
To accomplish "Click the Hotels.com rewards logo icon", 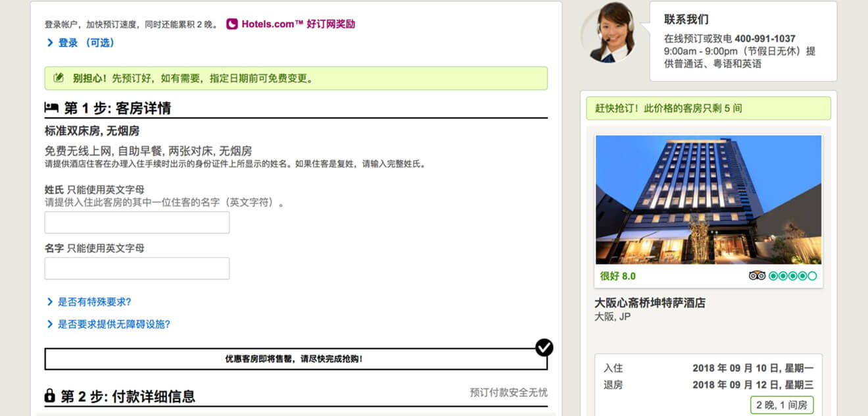I will [231, 24].
